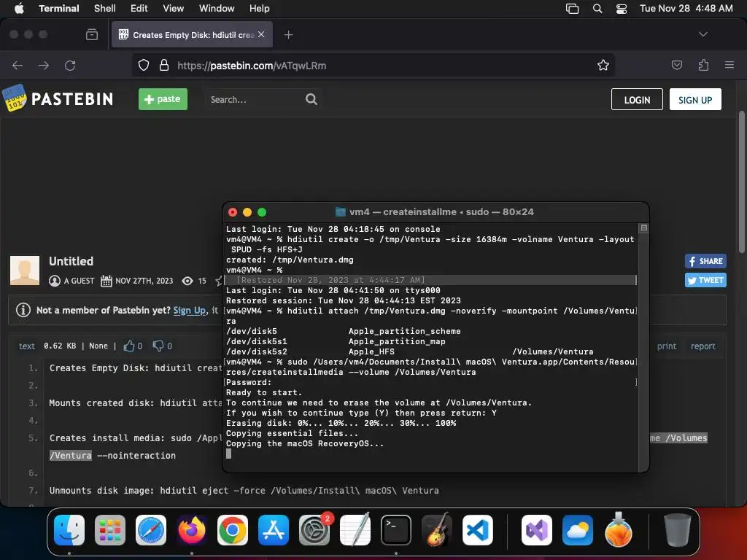Click the "text" syntax label
Screen dimensions: 747x560
[x=27, y=346]
